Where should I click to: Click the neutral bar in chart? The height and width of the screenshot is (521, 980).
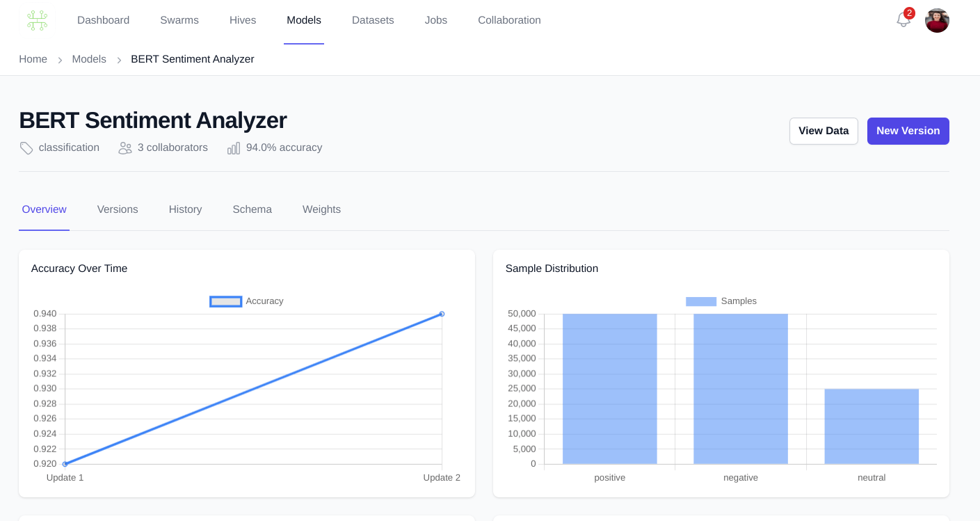coord(871,426)
